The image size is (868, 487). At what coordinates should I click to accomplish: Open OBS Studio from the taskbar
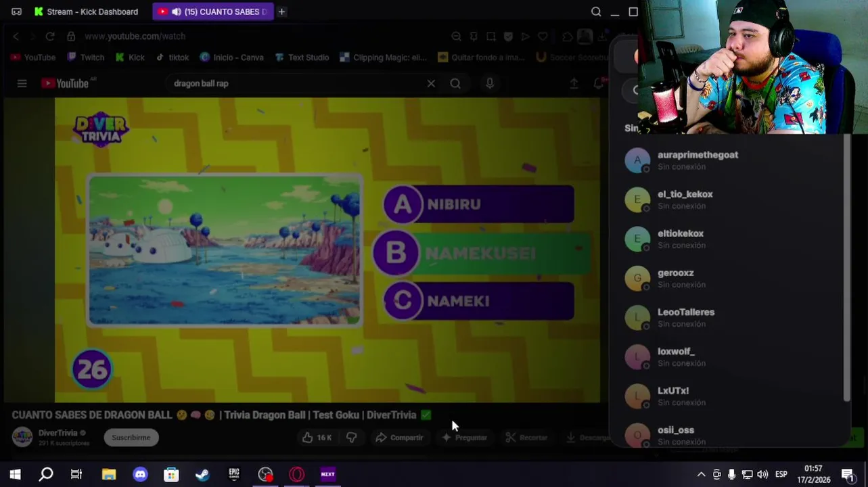tap(265, 474)
